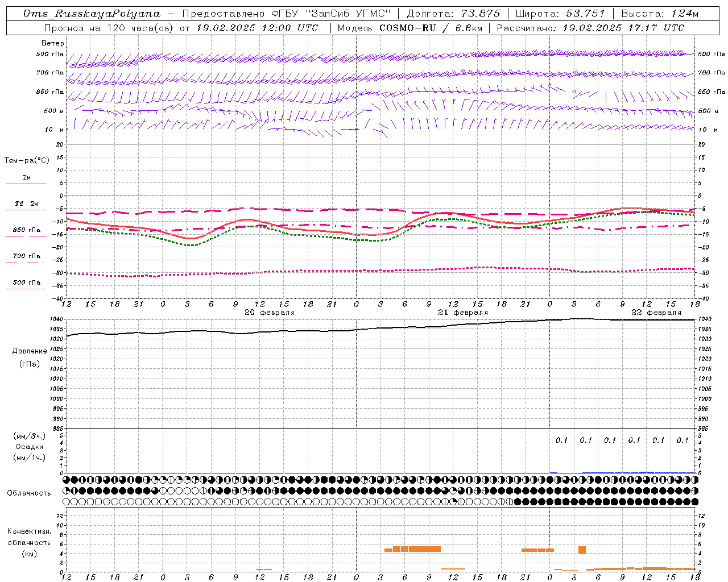Click the Td 2м dew point legend entry
728x582 pixels.
pos(26,203)
